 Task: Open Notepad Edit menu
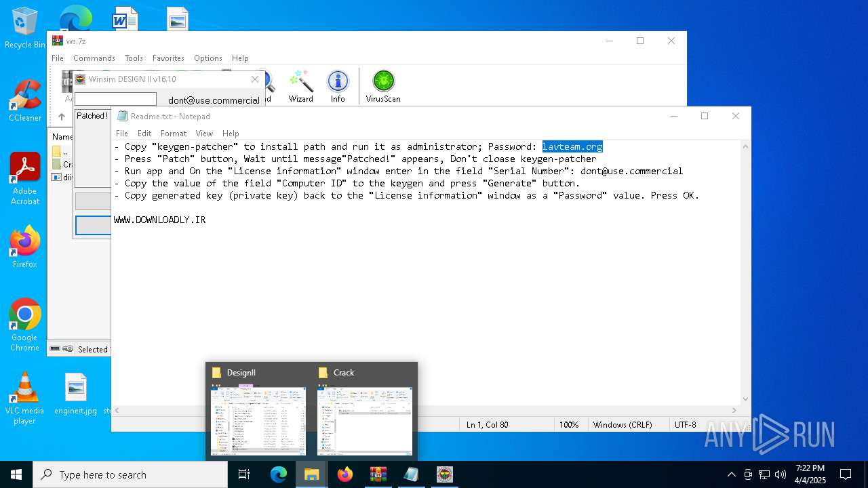(x=144, y=134)
